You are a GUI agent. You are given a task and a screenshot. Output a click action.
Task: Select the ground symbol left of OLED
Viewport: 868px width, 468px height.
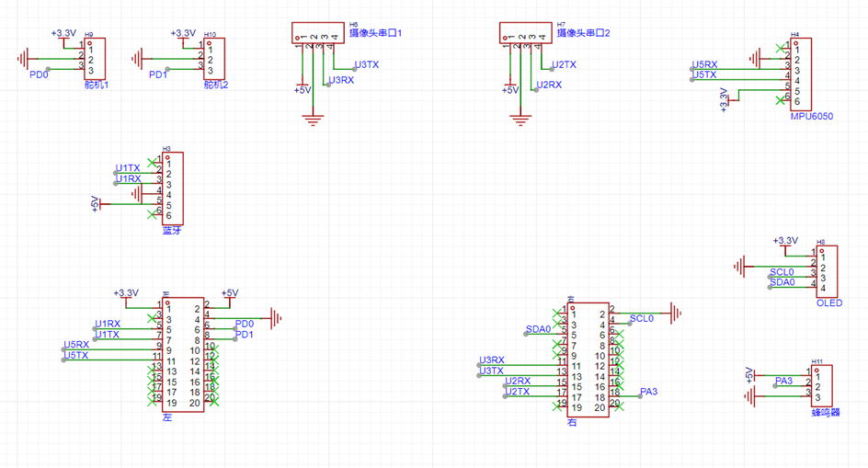[x=739, y=267]
